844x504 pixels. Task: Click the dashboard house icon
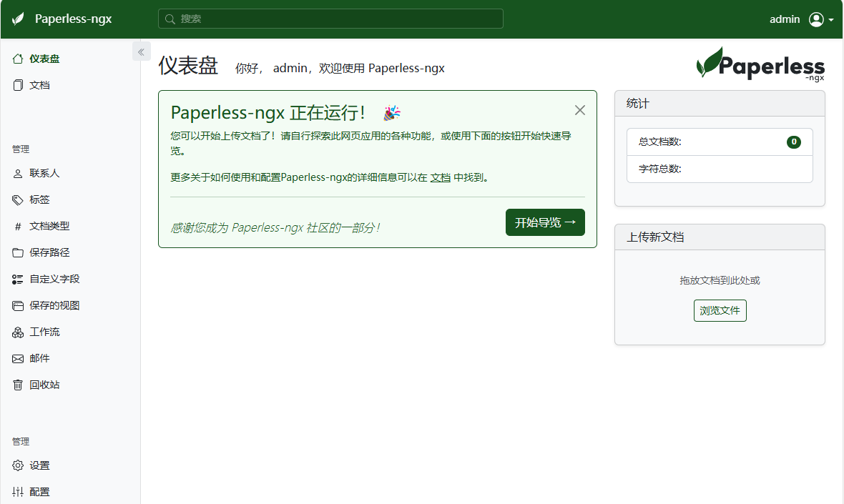point(18,59)
